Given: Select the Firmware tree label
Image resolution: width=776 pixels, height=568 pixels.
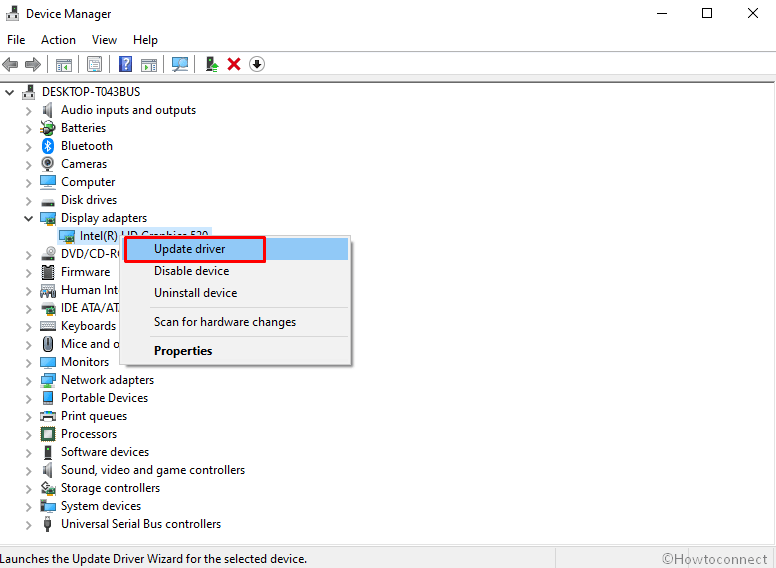Looking at the screenshot, I should (86, 272).
